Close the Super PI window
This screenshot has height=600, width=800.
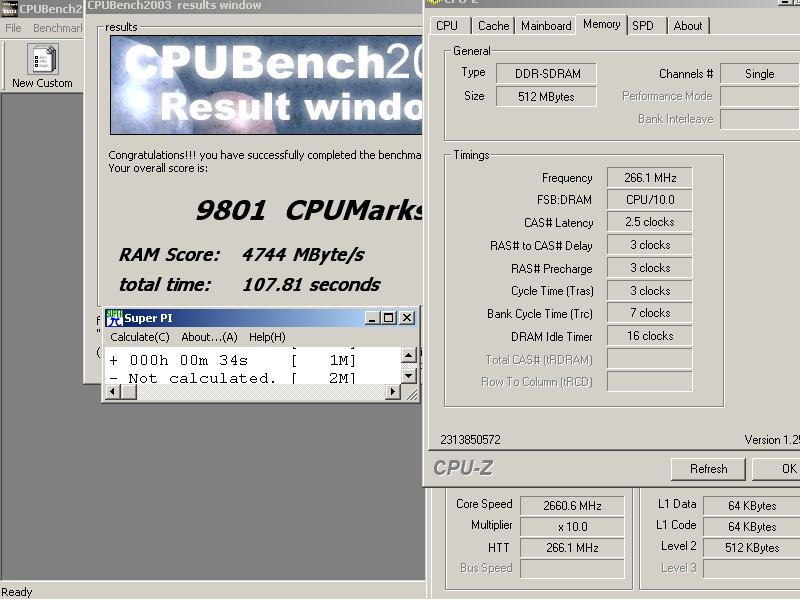coord(407,318)
